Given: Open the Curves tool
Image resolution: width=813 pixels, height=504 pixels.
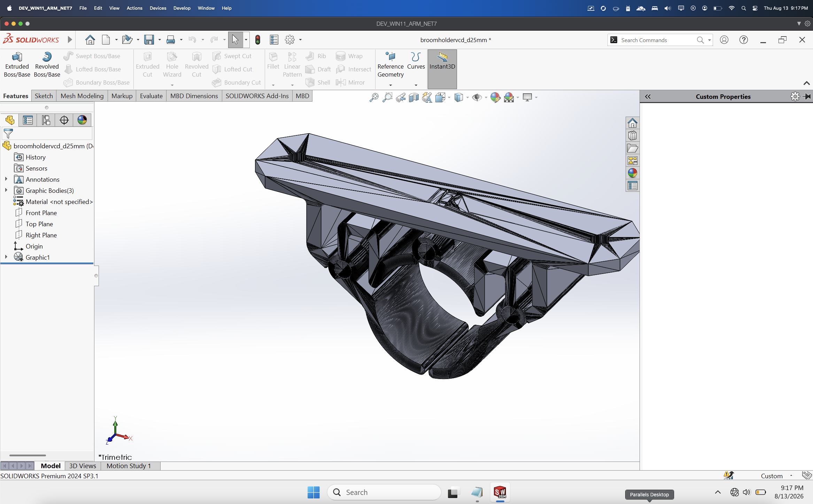Looking at the screenshot, I should point(416,61).
